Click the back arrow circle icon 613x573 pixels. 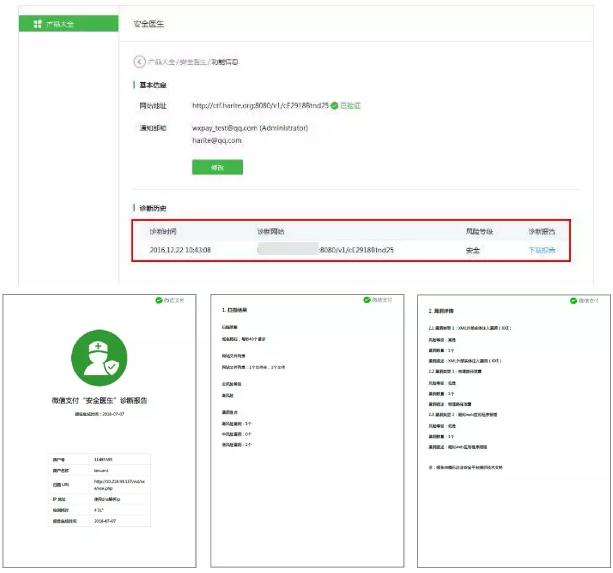tap(139, 62)
